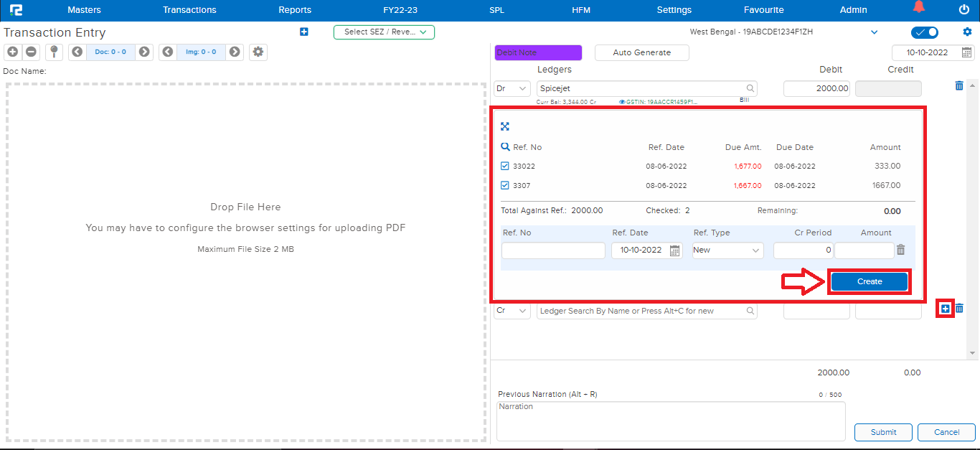This screenshot has height=450, width=980.
Task: Add new ledger row with plus icon
Action: point(945,309)
